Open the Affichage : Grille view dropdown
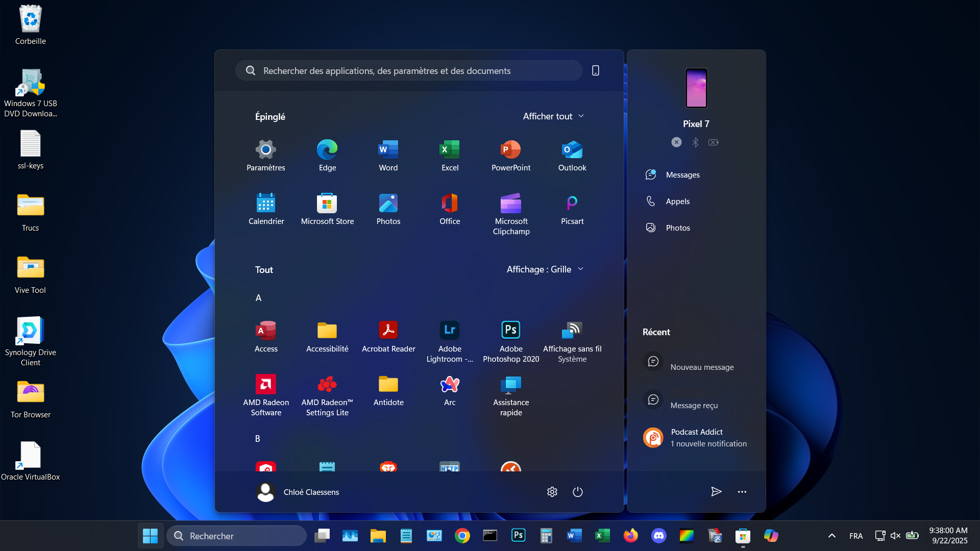 545,269
